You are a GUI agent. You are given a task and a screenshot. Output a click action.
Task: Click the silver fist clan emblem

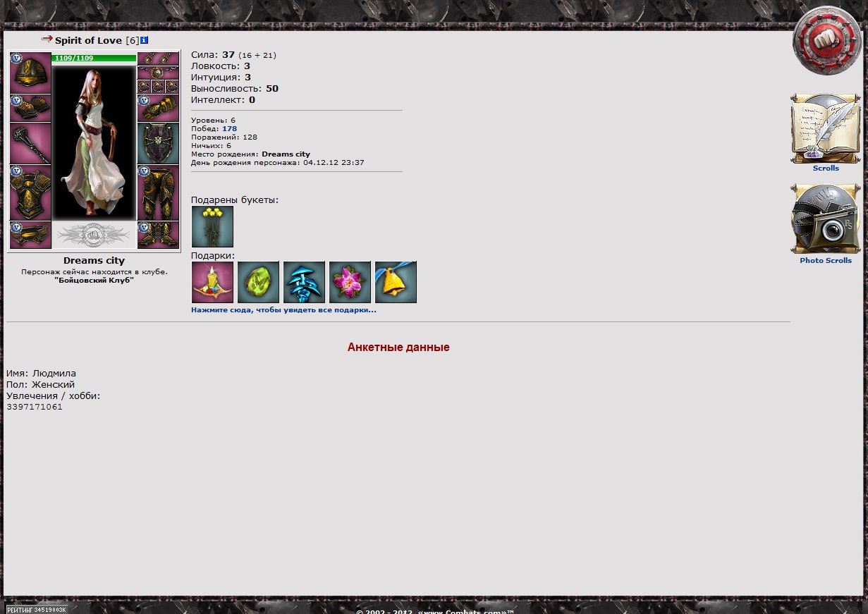coord(94,235)
